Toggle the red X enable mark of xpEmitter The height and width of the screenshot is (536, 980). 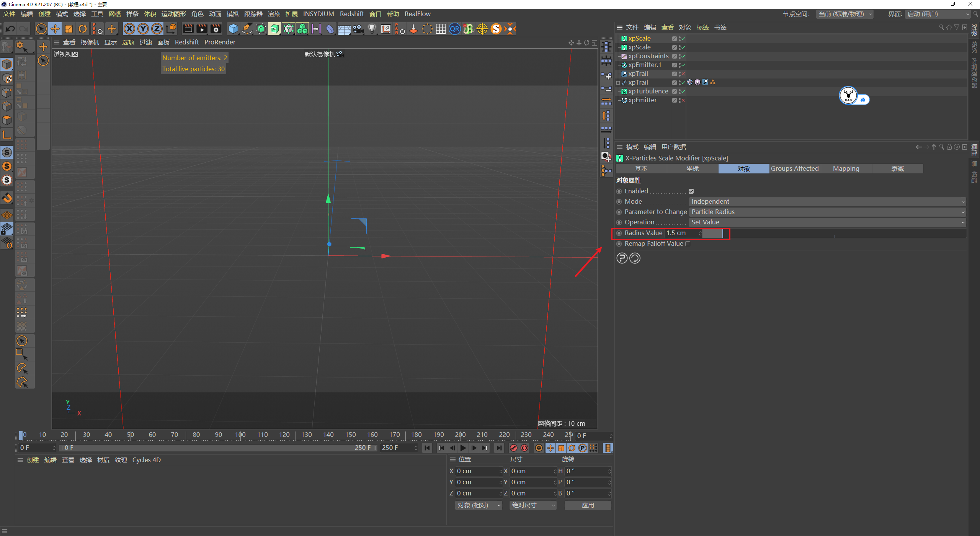click(683, 100)
